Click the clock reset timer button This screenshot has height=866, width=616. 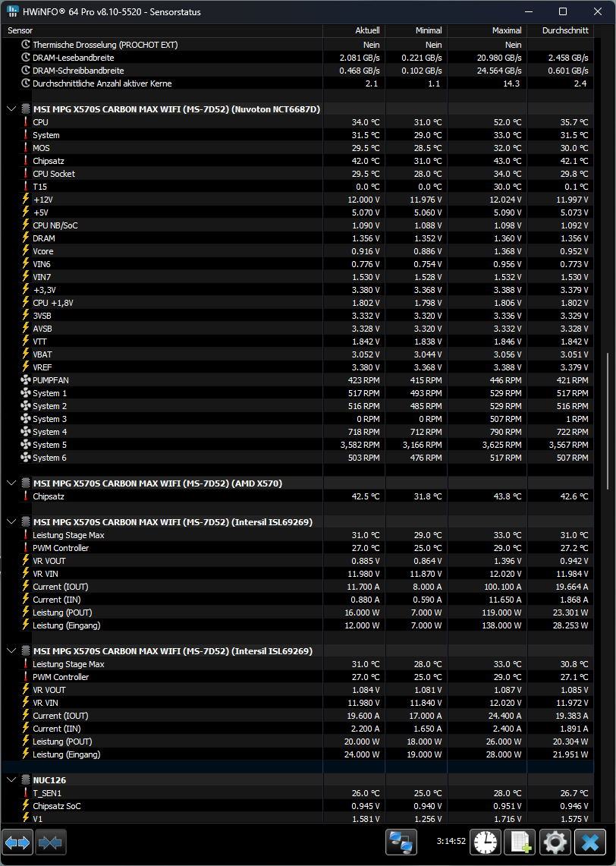(x=486, y=842)
